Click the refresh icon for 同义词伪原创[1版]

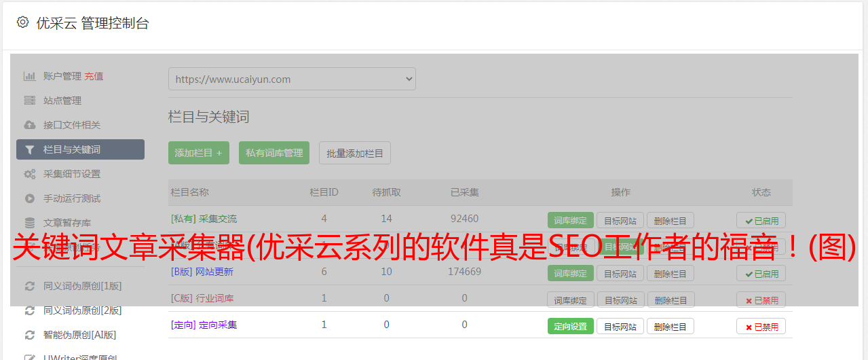(30, 286)
